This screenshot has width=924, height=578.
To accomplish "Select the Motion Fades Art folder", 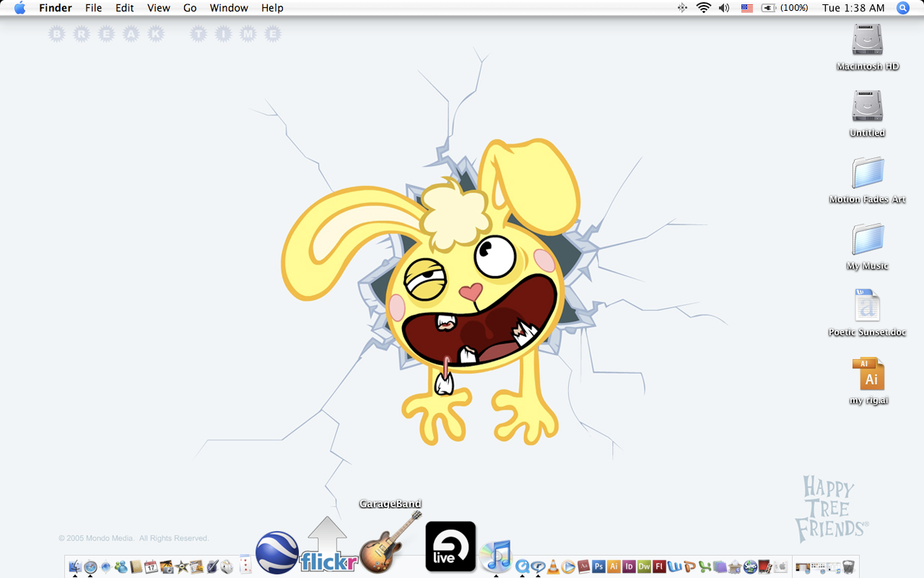I will (867, 173).
